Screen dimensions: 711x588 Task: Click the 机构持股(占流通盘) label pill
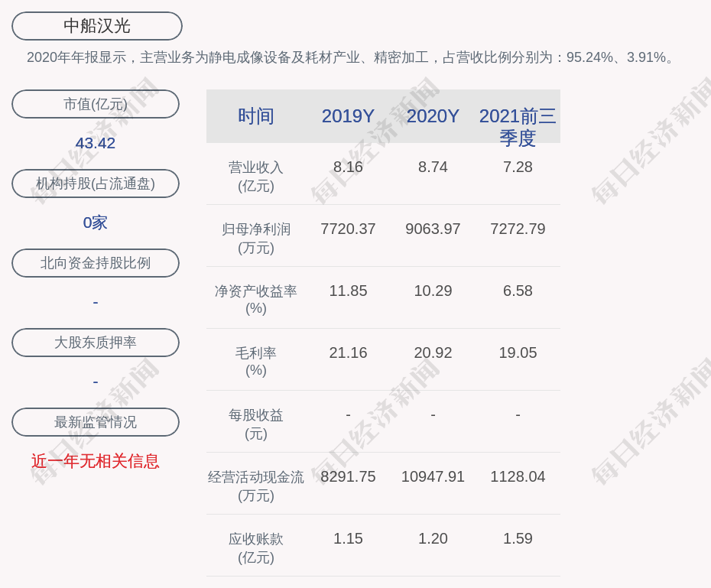click(96, 184)
